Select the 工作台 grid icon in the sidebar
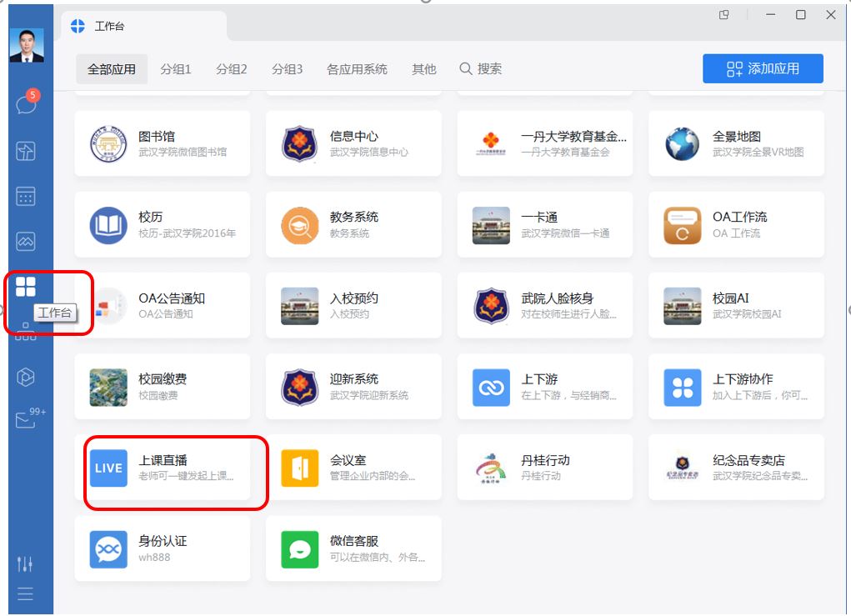 (x=26, y=287)
